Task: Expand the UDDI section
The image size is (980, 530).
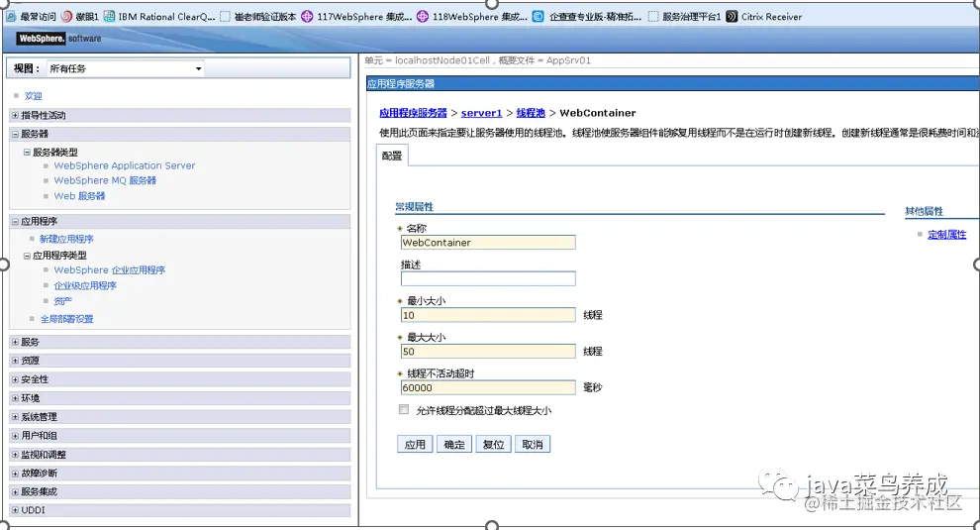Action: coord(16,510)
